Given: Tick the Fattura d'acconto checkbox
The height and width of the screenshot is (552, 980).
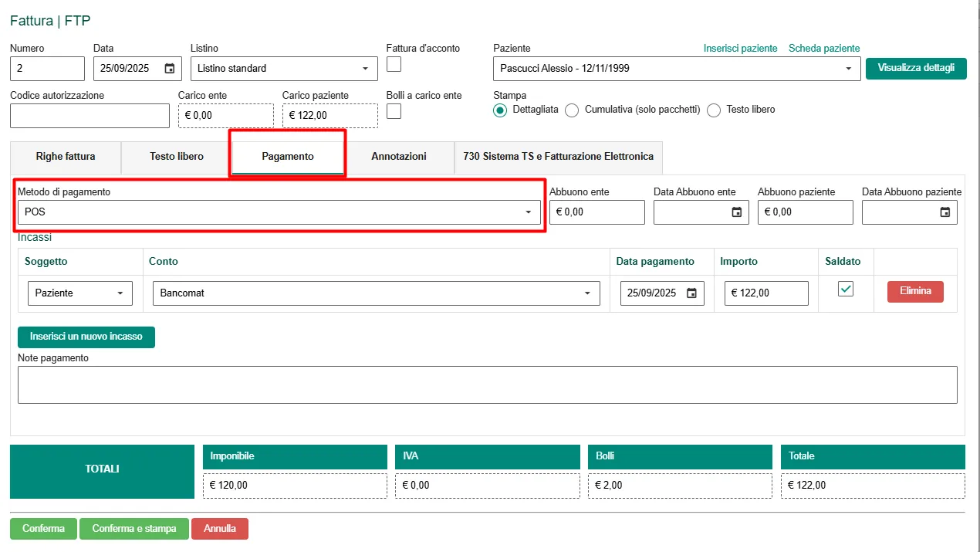Looking at the screenshot, I should coord(394,64).
